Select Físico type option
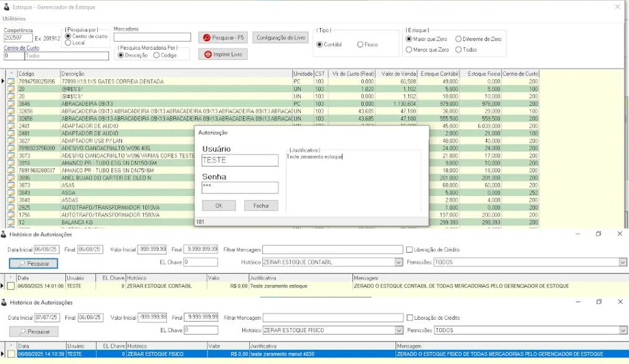The height and width of the screenshot is (364, 629). point(360,45)
